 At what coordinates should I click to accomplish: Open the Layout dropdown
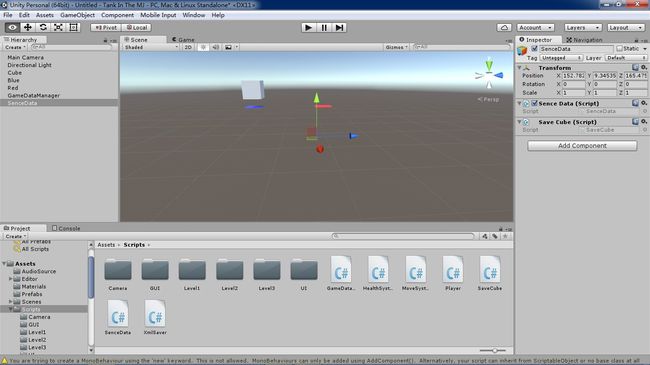coord(626,27)
